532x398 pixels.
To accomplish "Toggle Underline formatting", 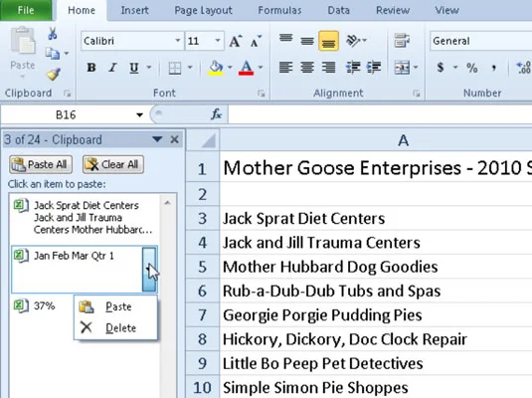I will click(134, 68).
